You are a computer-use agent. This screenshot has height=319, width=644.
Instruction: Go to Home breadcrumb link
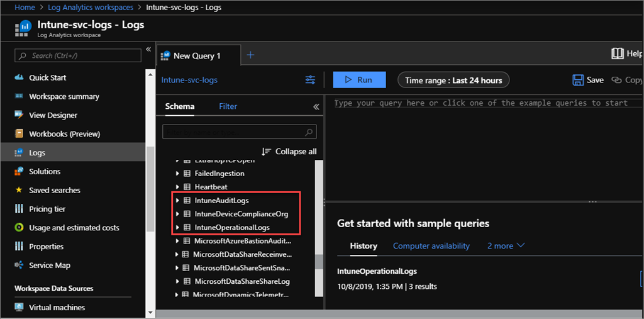(x=23, y=8)
